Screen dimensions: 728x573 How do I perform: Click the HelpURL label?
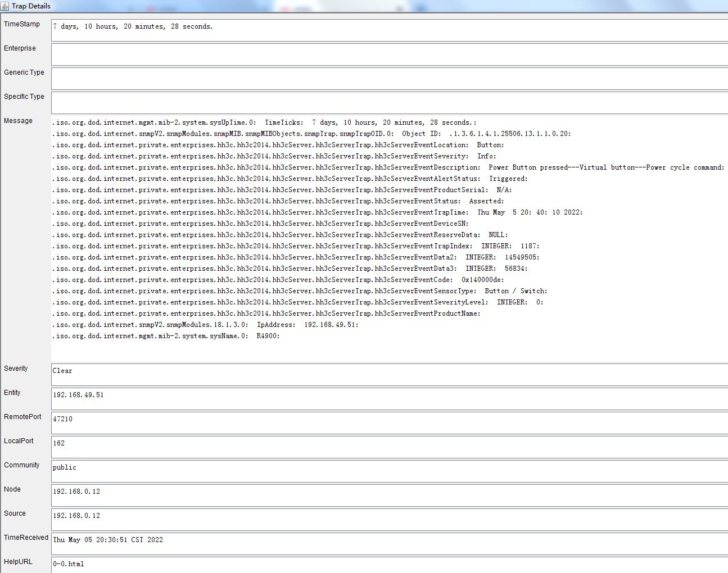coord(18,562)
